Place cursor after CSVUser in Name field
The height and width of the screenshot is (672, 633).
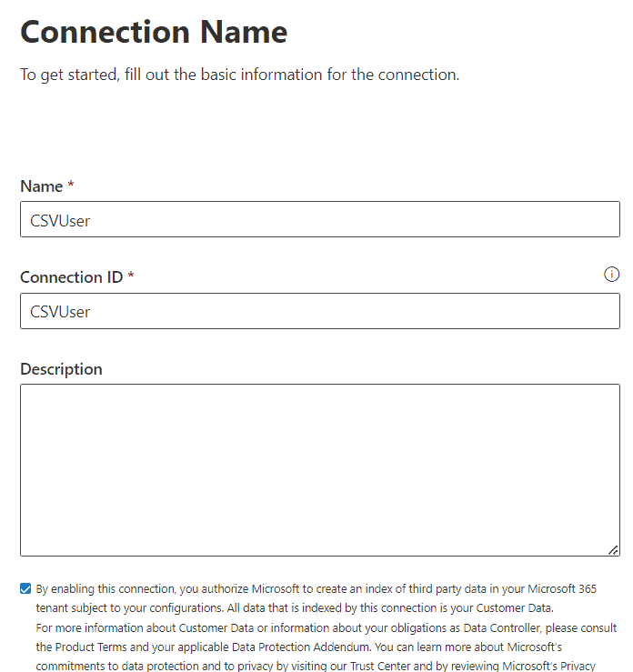pos(90,221)
